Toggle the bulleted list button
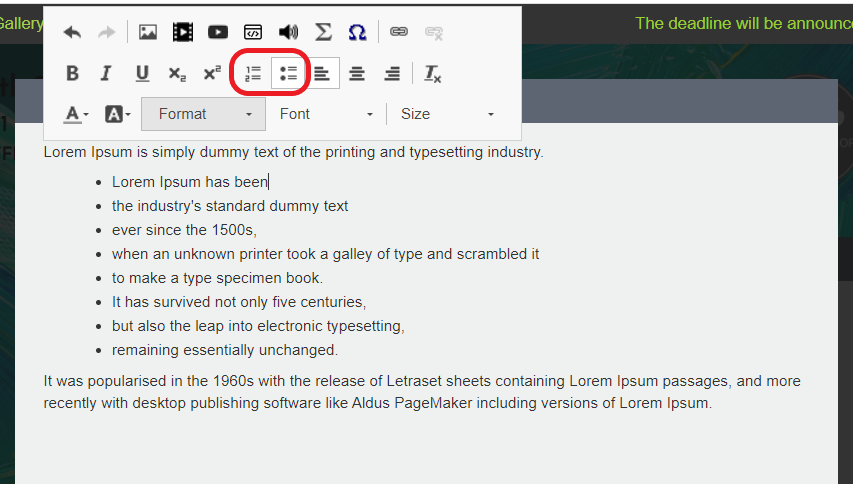Screen dimensions: 853x484 coord(289,73)
